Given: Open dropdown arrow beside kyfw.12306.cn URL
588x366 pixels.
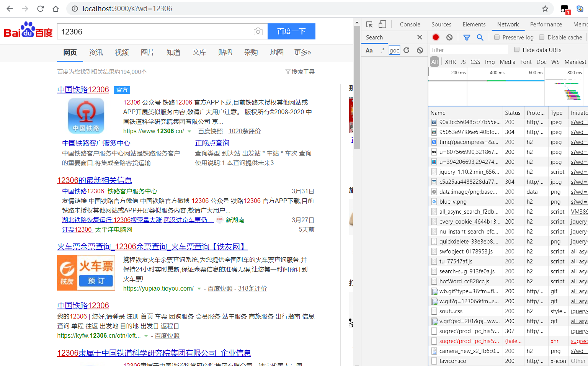Looking at the screenshot, I should [x=146, y=336].
